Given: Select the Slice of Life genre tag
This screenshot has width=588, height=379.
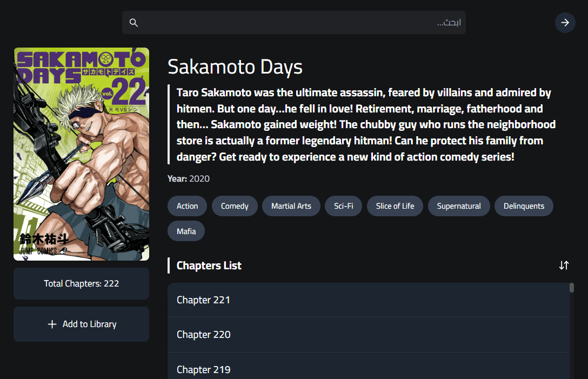Looking at the screenshot, I should point(395,206).
